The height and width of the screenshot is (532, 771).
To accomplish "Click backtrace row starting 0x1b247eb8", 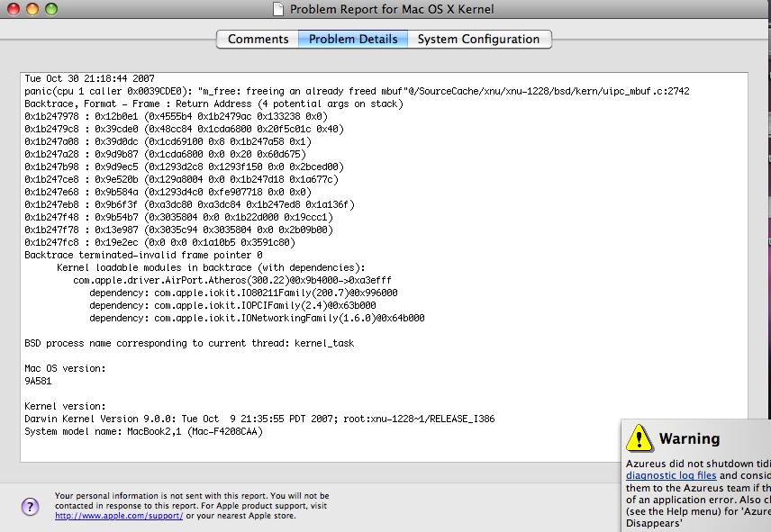I will [x=190, y=205].
